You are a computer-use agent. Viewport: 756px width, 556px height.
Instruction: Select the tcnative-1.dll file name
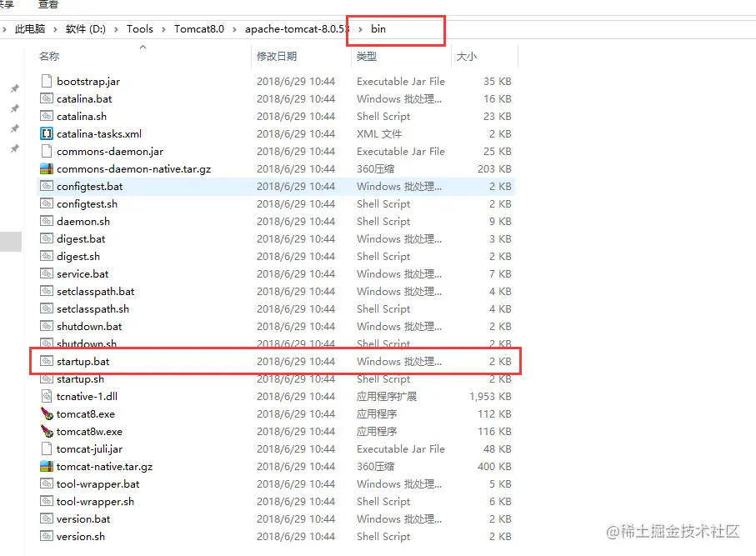87,397
